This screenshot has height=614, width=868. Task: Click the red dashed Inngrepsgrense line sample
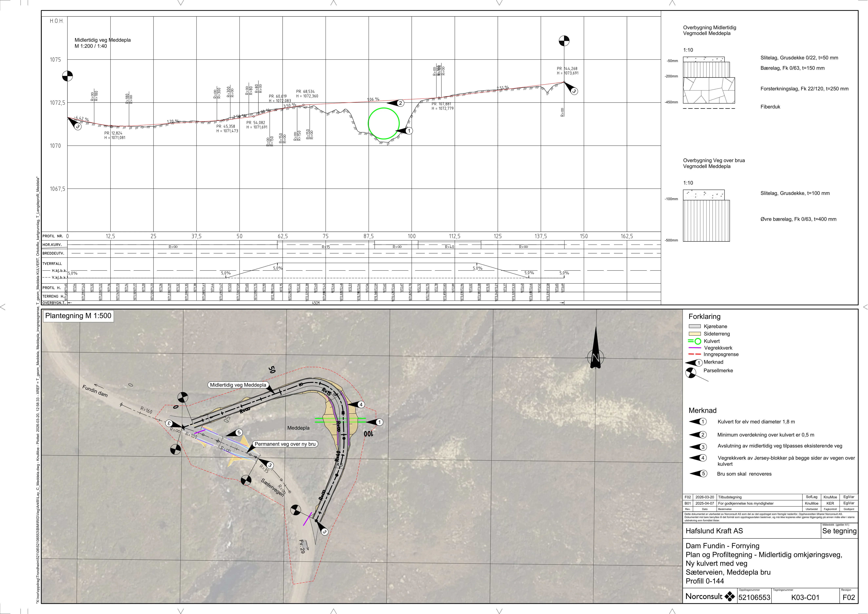tap(695, 354)
